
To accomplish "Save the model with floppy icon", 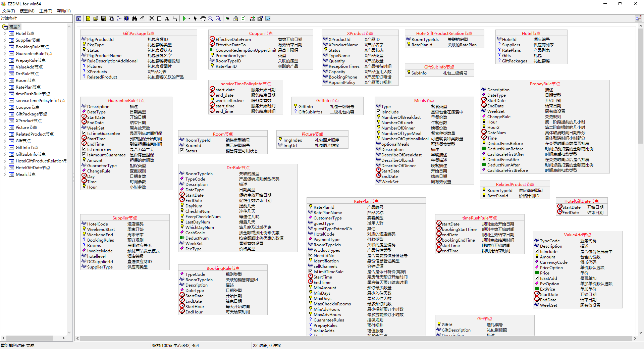I will (104, 18).
